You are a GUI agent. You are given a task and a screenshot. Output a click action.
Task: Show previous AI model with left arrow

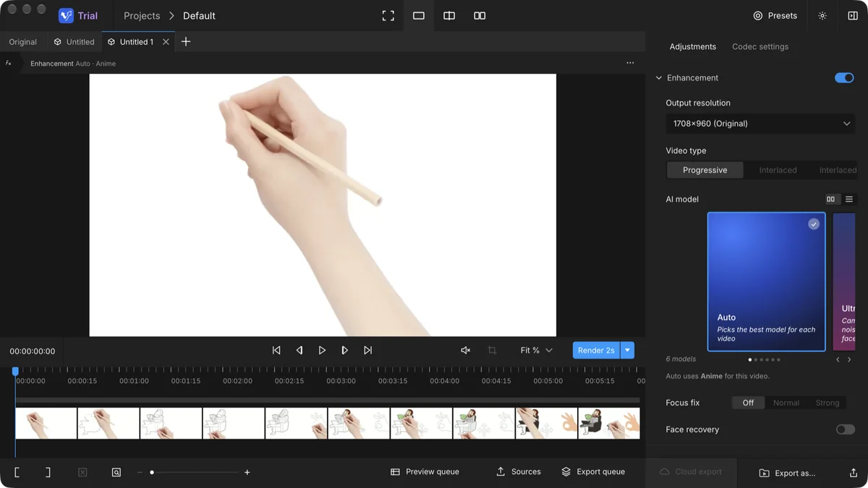838,360
